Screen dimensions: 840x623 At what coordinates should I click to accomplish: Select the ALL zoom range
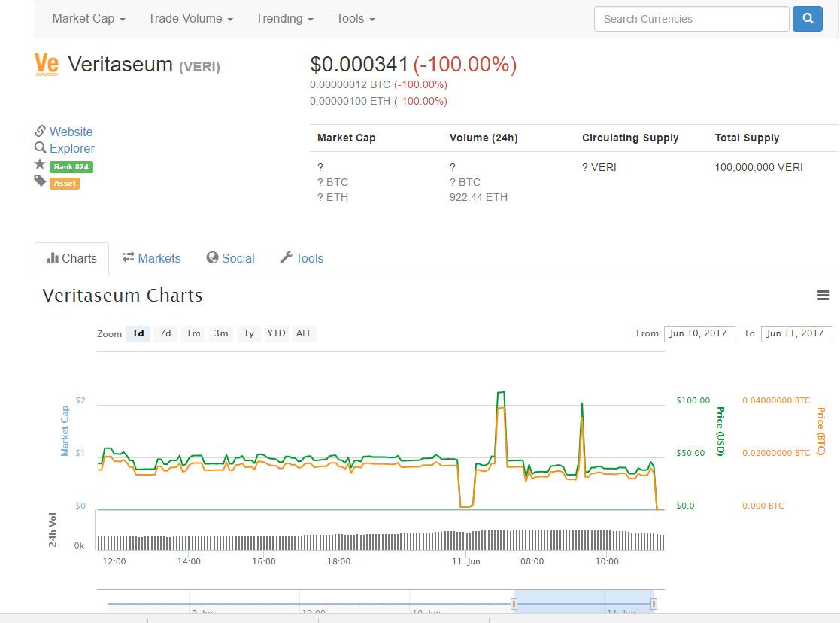[305, 333]
